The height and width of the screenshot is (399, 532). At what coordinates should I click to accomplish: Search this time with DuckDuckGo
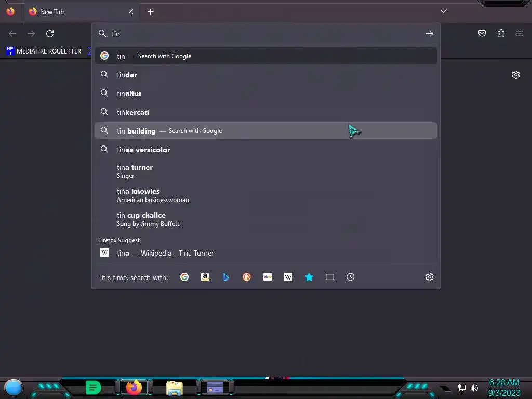tap(247, 277)
